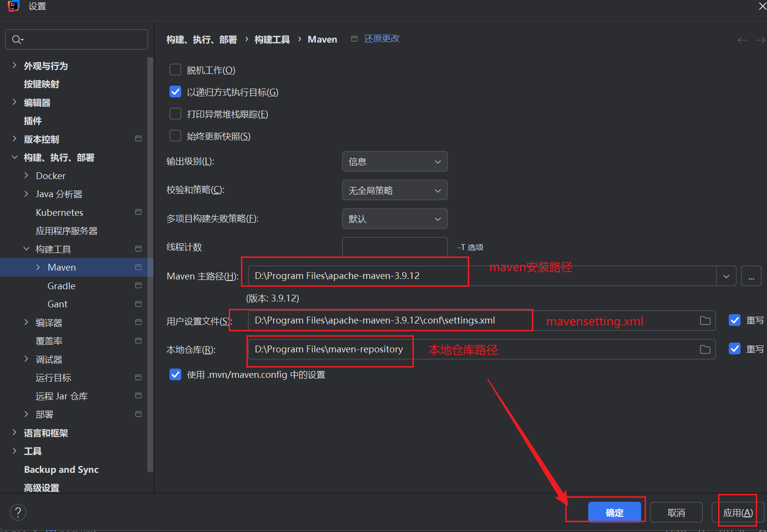Select Gradle in settings tree
767x532 pixels.
point(61,286)
